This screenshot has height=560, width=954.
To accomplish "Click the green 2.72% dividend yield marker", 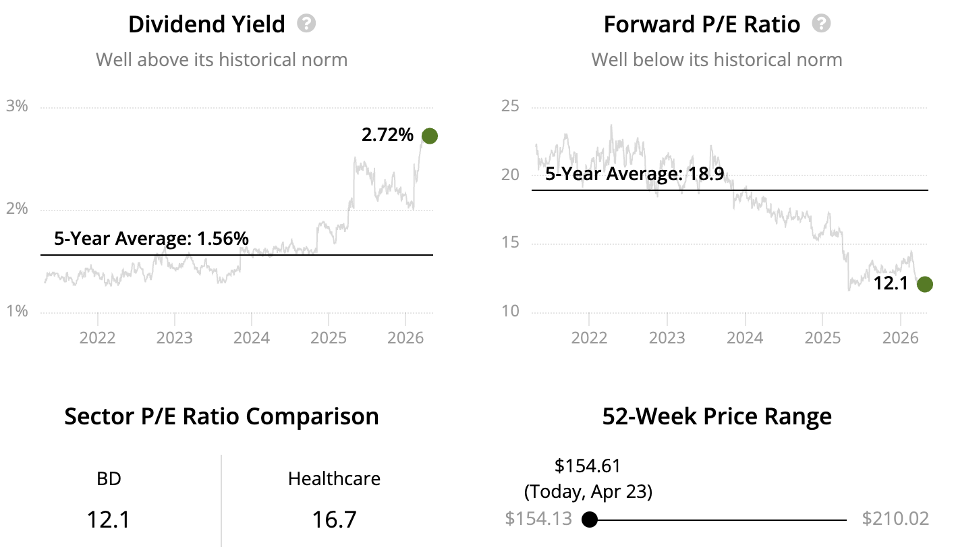I will pyautogui.click(x=429, y=136).
